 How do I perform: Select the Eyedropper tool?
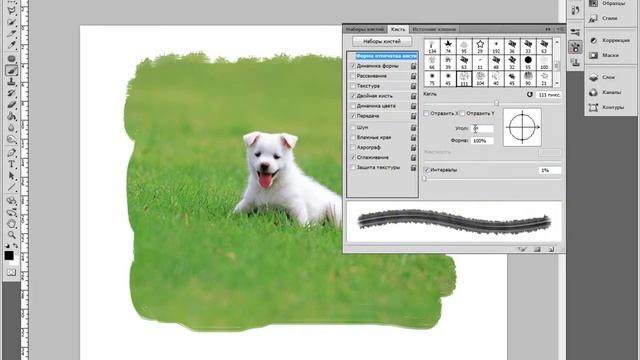tap(11, 44)
